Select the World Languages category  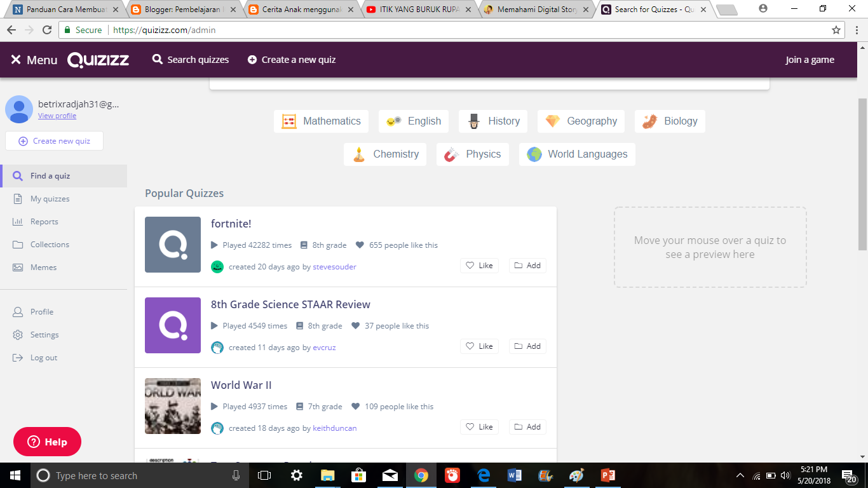point(577,154)
